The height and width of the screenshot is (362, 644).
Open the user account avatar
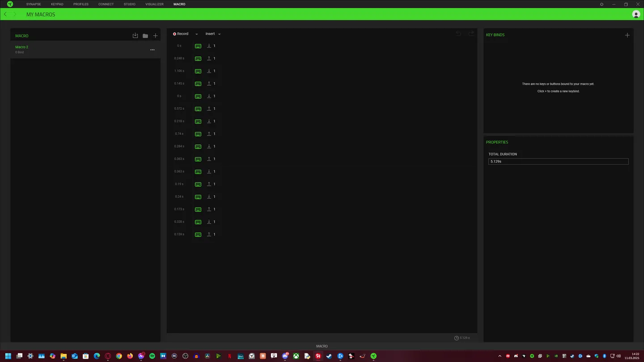(636, 14)
